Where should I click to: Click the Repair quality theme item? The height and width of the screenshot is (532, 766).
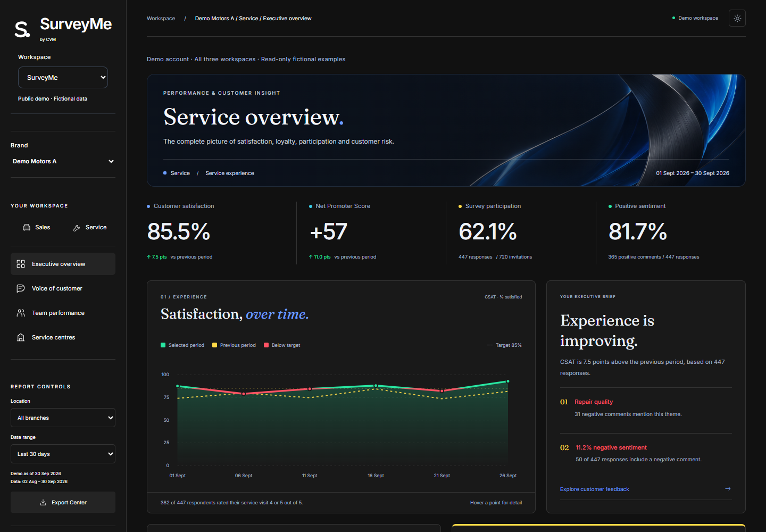(x=646, y=408)
